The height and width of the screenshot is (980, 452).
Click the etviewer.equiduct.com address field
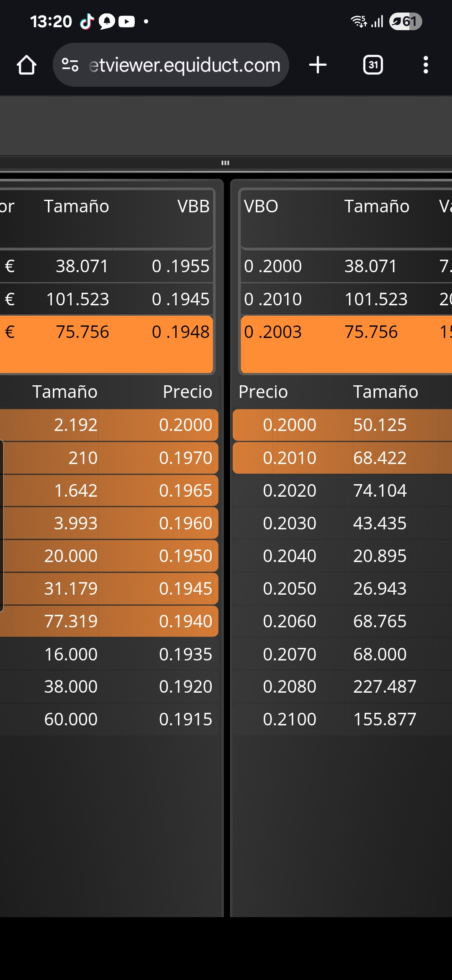pos(184,65)
